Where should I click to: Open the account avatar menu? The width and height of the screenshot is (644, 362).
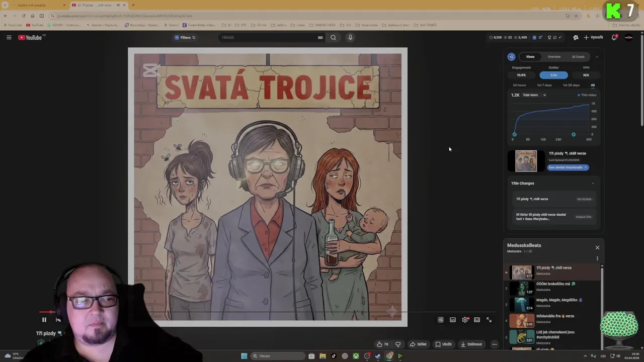pyautogui.click(x=629, y=37)
